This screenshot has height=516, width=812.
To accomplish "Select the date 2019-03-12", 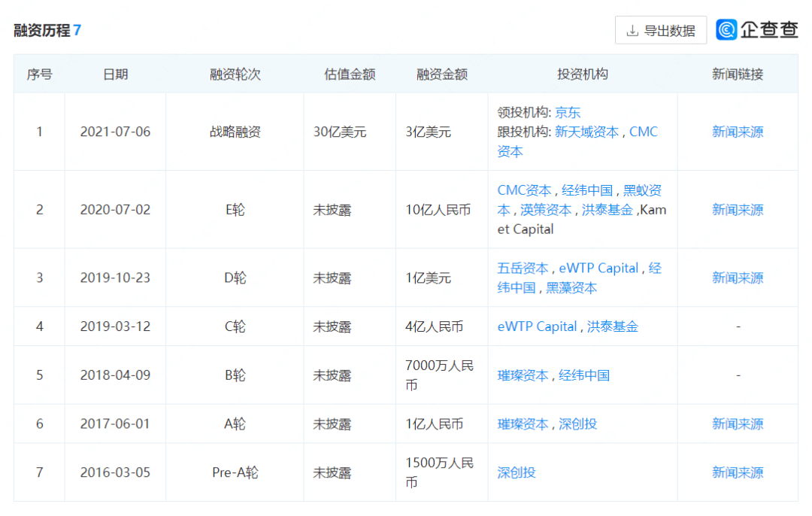I will point(115,326).
